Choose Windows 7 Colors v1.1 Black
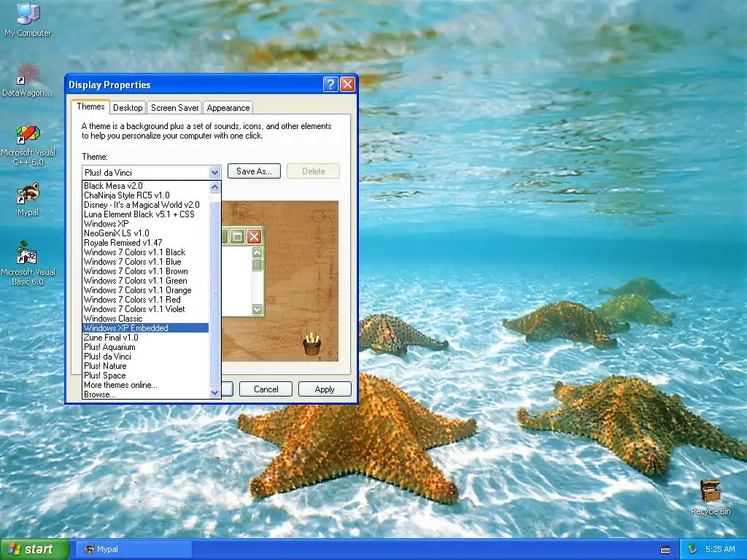The image size is (747, 560). click(146, 252)
